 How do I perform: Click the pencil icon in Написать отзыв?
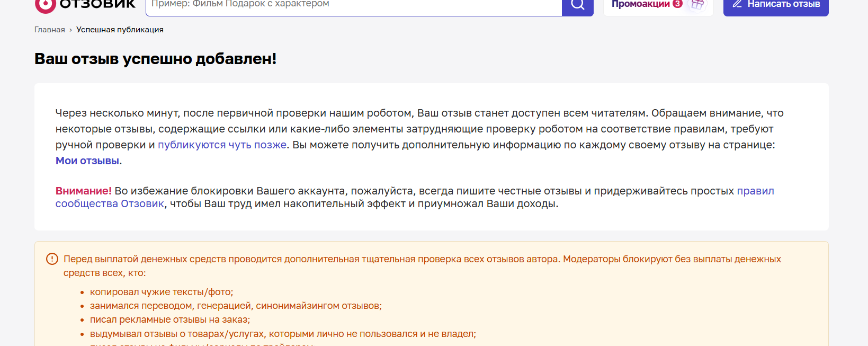pyautogui.click(x=737, y=4)
